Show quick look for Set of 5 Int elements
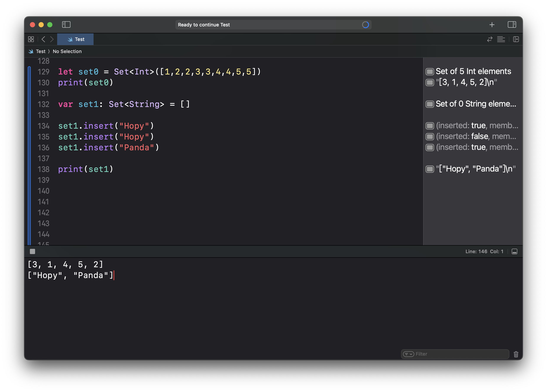This screenshot has height=392, width=547. (x=430, y=72)
